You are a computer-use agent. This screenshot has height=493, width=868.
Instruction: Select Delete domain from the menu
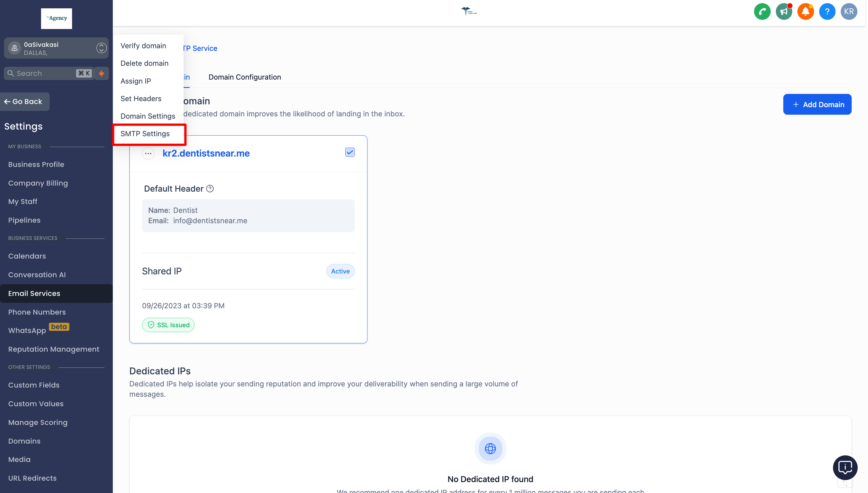point(144,63)
